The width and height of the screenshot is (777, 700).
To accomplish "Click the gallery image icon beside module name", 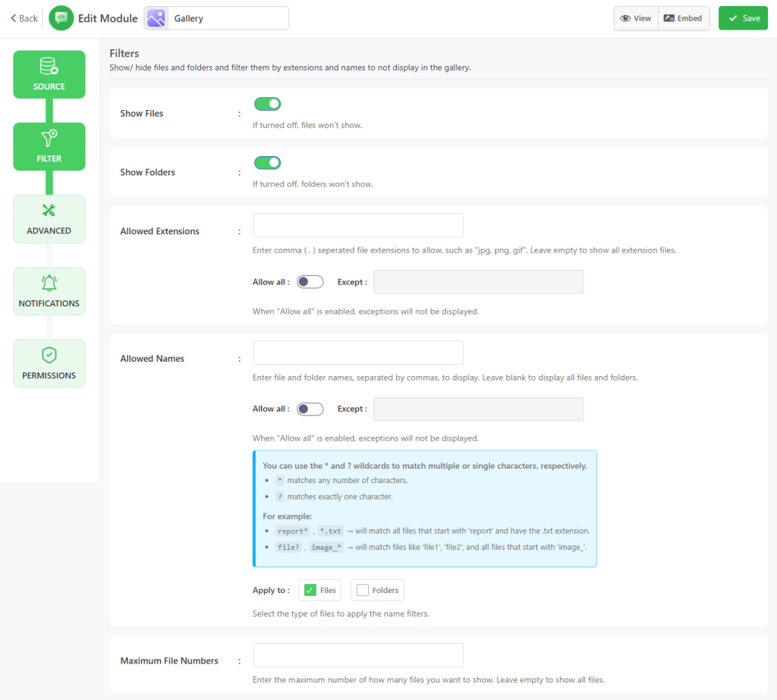I will point(156,18).
